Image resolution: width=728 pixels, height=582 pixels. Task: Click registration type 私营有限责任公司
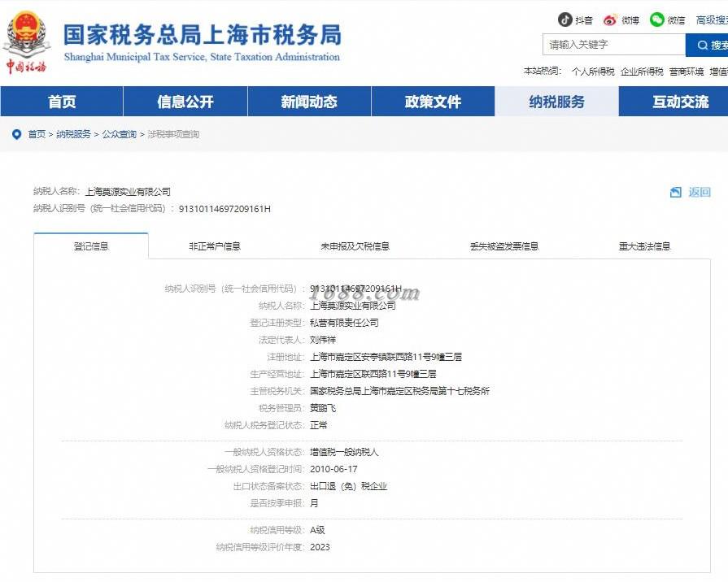[344, 323]
